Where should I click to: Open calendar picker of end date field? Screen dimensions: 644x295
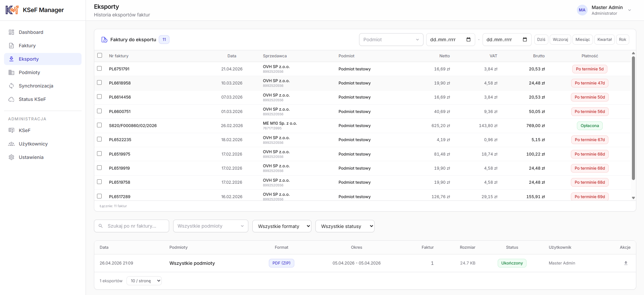point(525,40)
